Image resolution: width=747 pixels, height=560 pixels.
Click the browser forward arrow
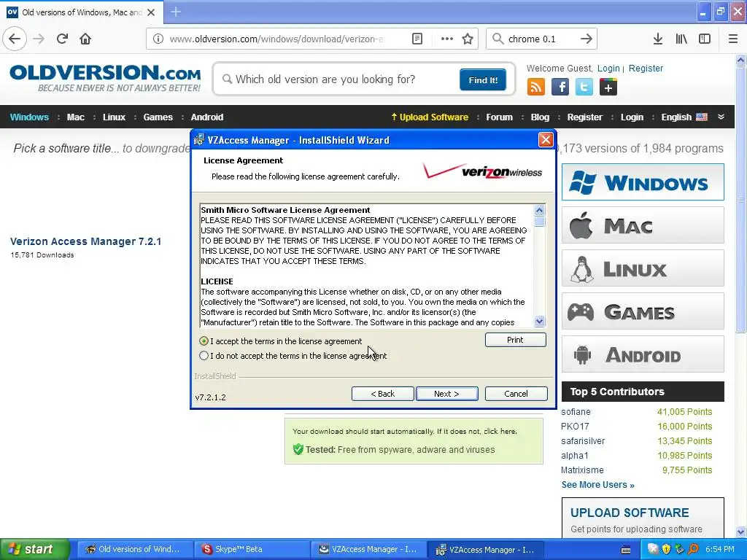pos(39,39)
